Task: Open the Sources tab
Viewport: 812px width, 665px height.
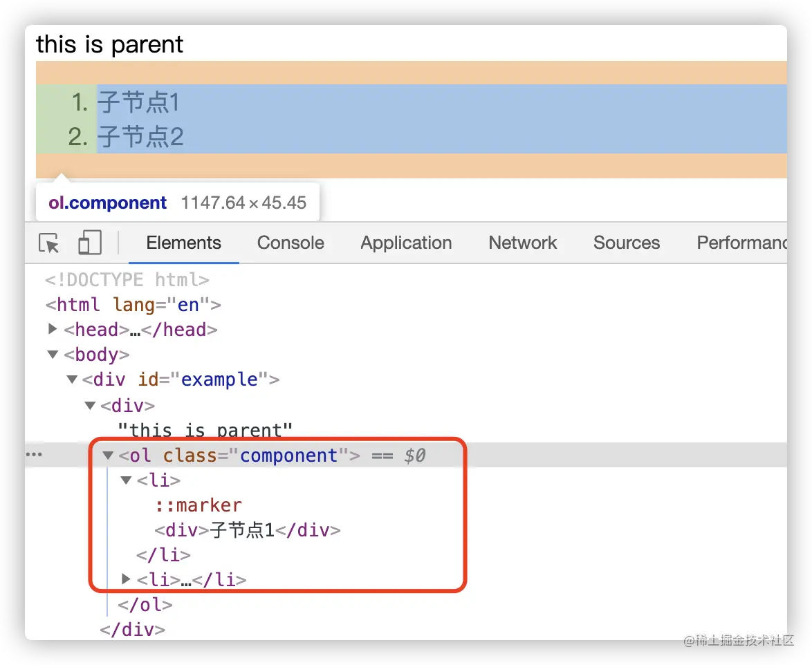Action: click(627, 243)
